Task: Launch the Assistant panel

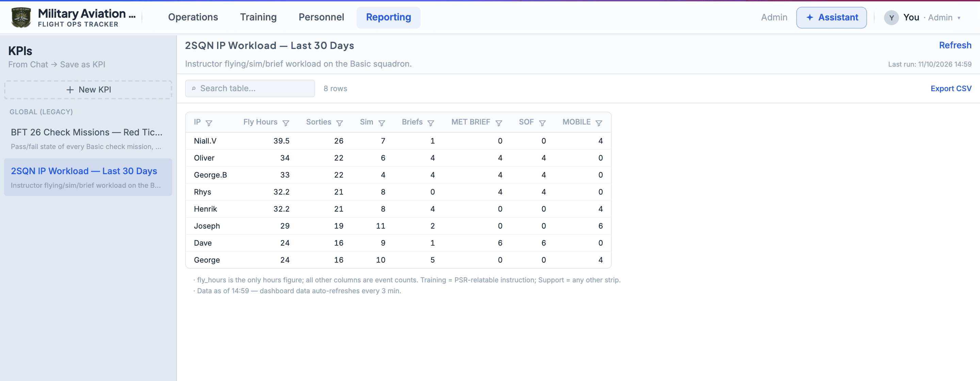Action: pos(831,17)
